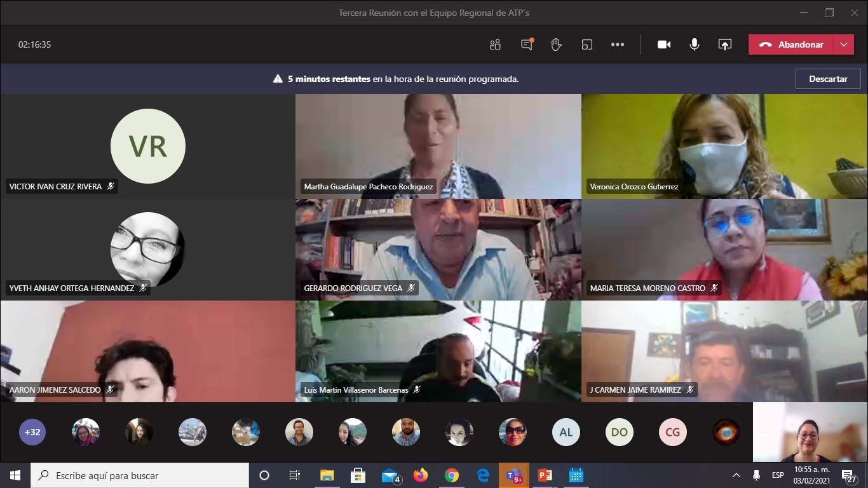The height and width of the screenshot is (488, 868).
Task: Show the meeting participants list
Action: click(495, 44)
